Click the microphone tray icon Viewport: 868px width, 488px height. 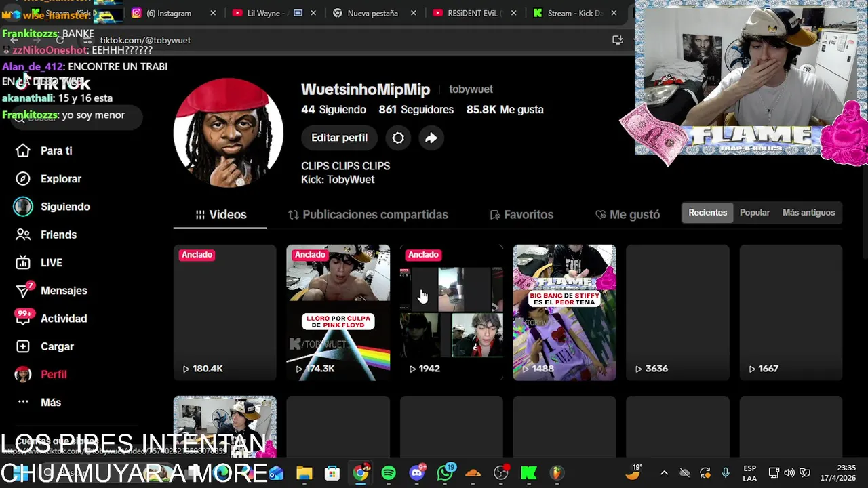(x=726, y=472)
